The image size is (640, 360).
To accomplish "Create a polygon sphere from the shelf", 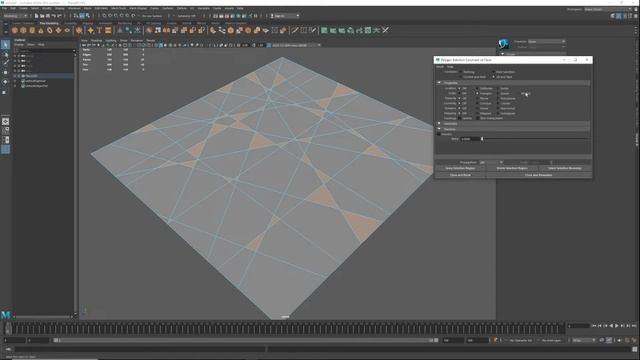I will 15,30.
